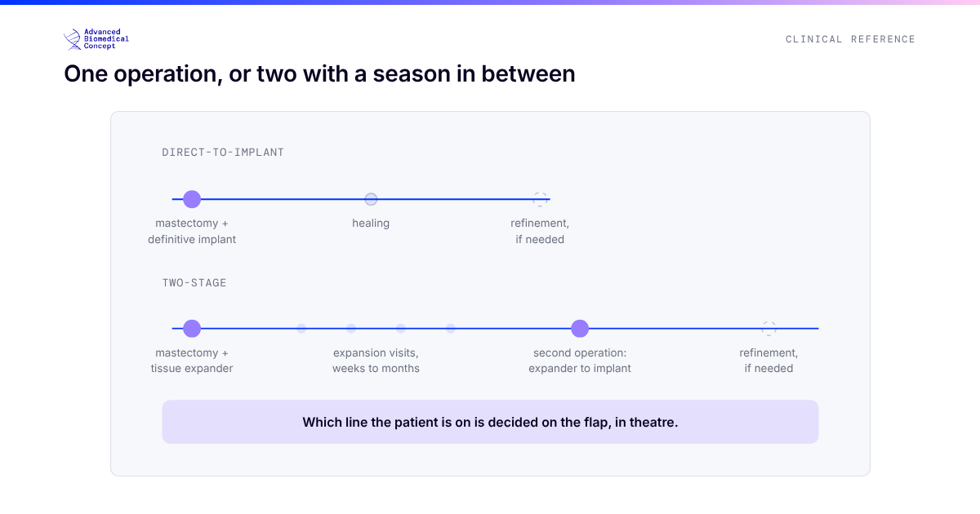
Task: Click the 'decided on the flap' callout banner
Action: [490, 422]
